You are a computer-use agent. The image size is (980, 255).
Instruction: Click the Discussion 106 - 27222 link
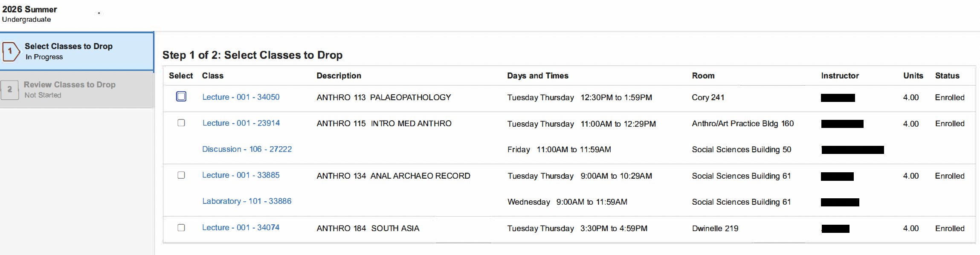(247, 149)
